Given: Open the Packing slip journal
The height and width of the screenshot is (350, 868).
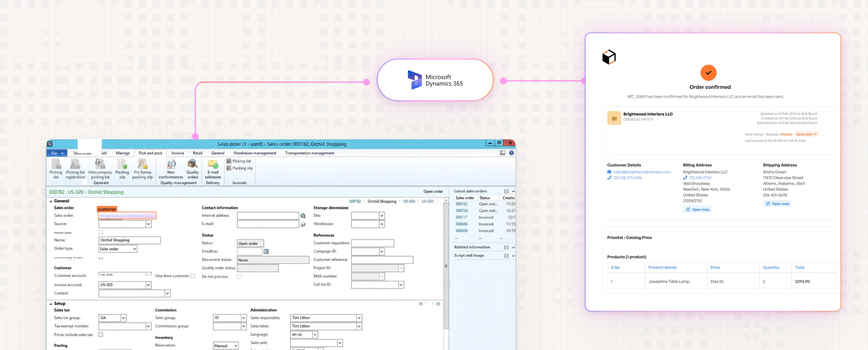Looking at the screenshot, I should (240, 168).
